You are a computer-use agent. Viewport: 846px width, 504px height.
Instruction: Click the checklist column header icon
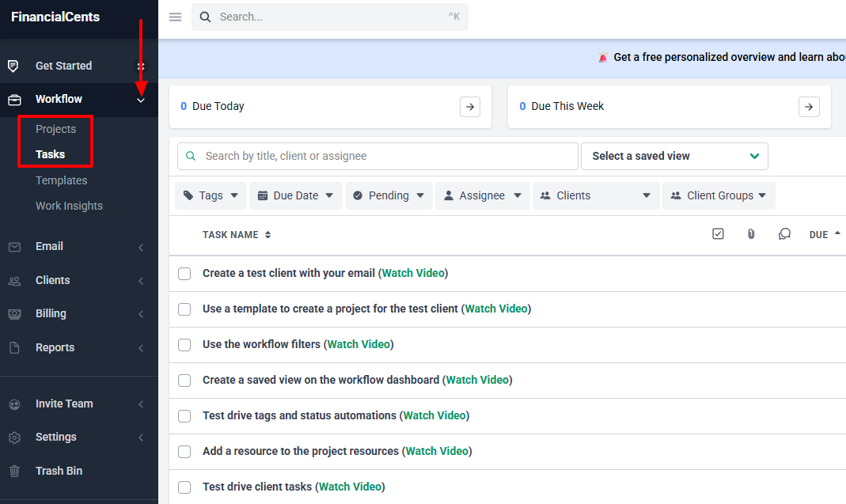pyautogui.click(x=718, y=234)
